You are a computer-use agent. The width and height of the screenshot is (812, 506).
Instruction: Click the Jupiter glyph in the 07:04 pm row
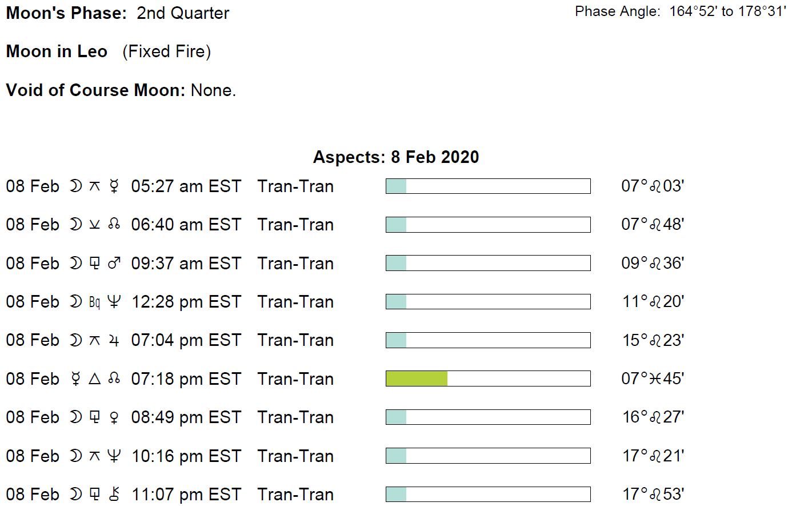coord(114,340)
